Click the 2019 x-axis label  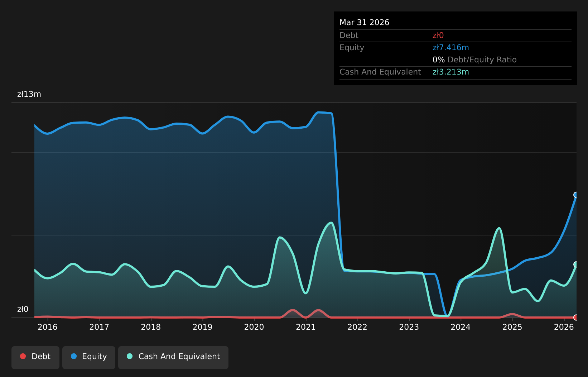[203, 327]
